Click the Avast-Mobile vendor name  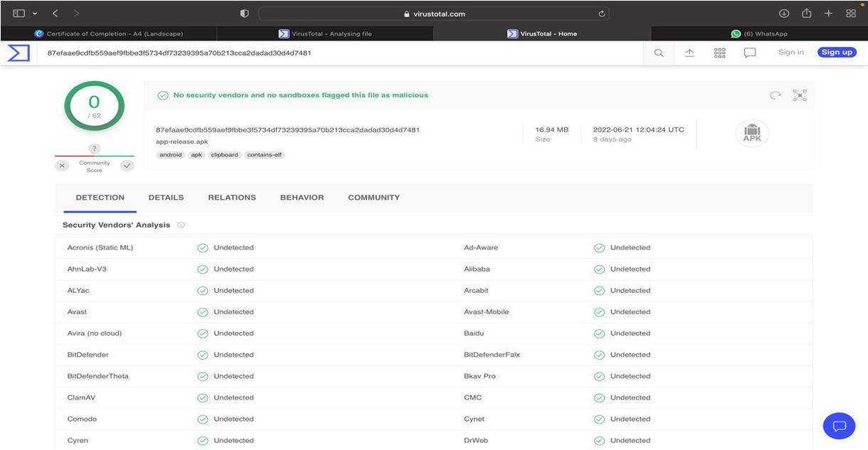coord(487,312)
